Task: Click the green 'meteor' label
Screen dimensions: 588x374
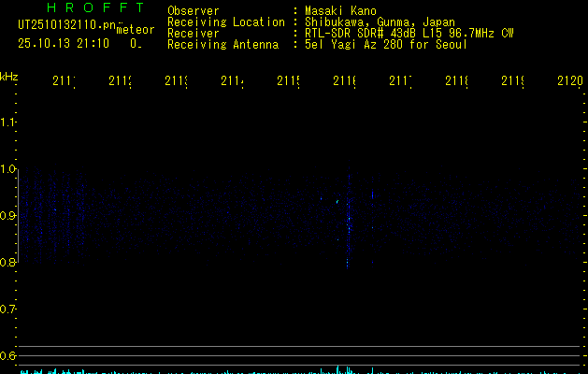Action: [136, 30]
